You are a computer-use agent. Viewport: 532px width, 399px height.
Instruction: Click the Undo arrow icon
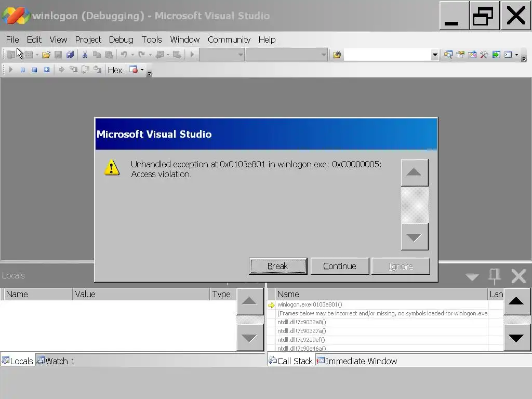(124, 55)
